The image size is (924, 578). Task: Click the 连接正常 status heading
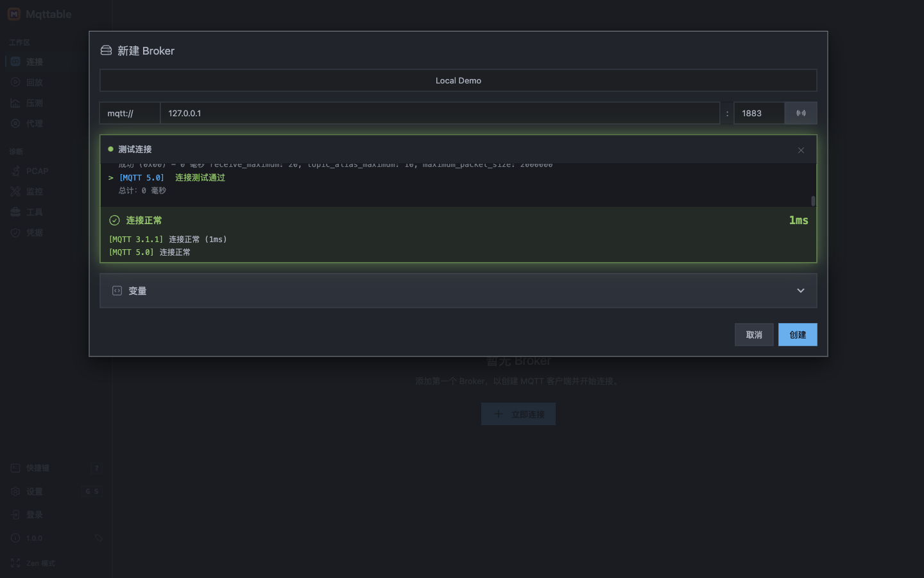click(144, 220)
